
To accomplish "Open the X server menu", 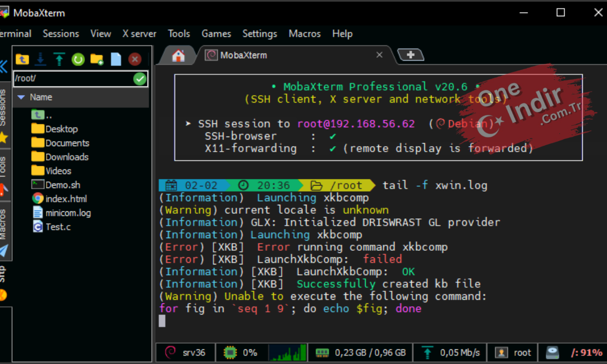I will coord(139,34).
